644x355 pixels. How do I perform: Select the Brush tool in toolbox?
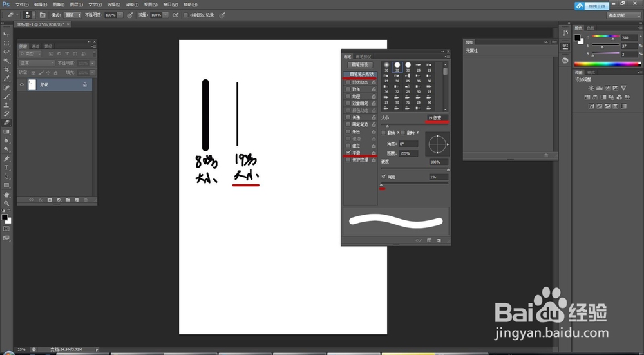6,97
